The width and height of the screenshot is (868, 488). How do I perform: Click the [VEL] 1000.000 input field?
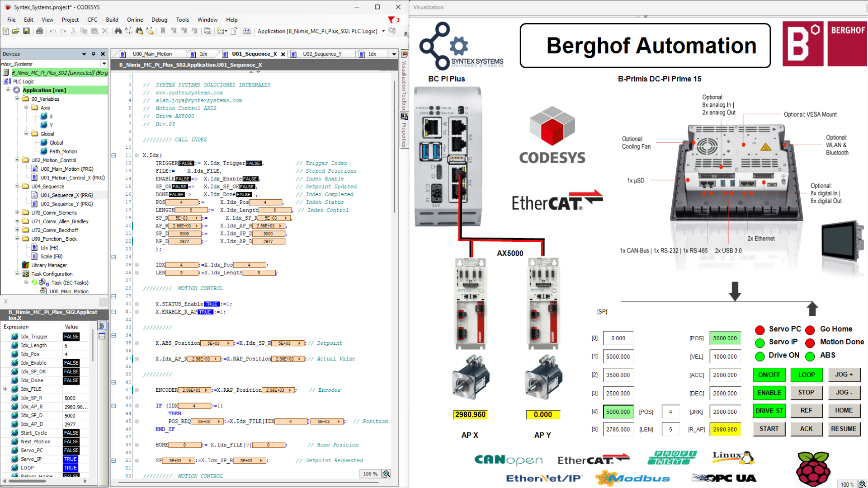coord(725,357)
